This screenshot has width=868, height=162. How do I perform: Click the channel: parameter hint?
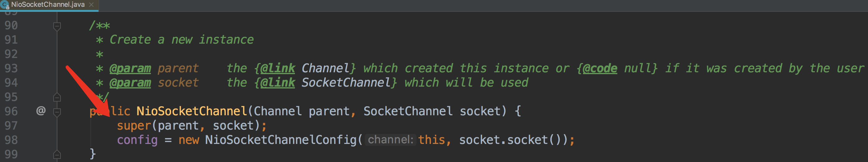pyautogui.click(x=390, y=140)
